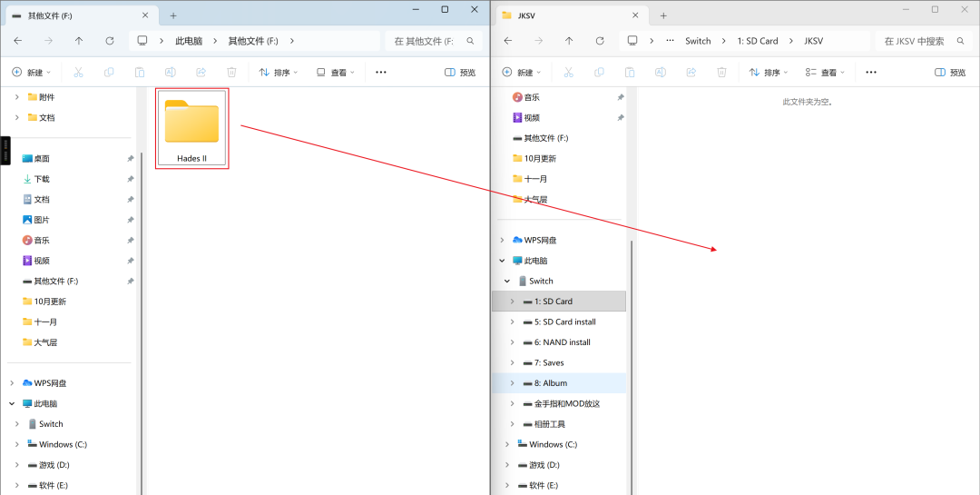Click the Paste icon in the right toolbar
The width and height of the screenshot is (980, 495).
click(630, 73)
